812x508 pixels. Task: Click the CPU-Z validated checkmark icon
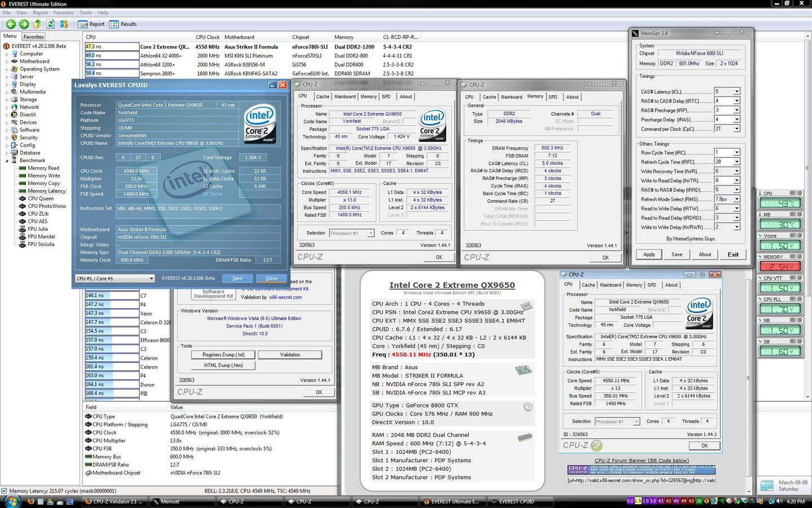(597, 445)
